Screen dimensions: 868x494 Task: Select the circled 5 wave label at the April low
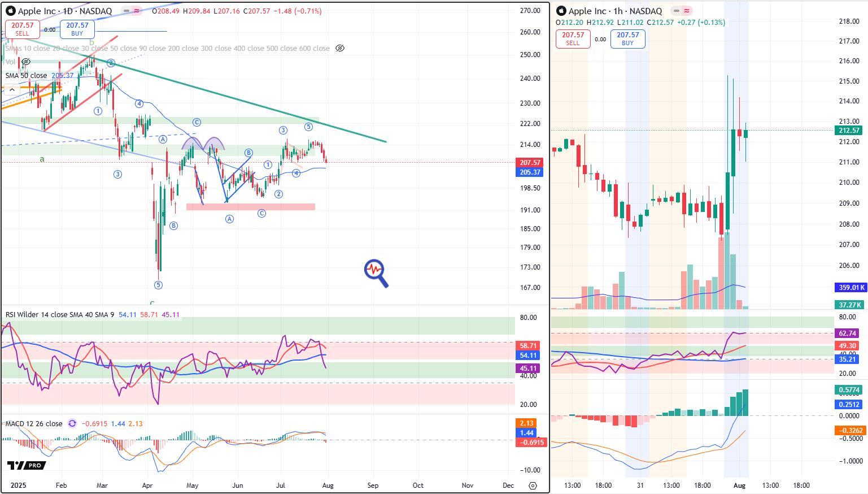pos(159,285)
